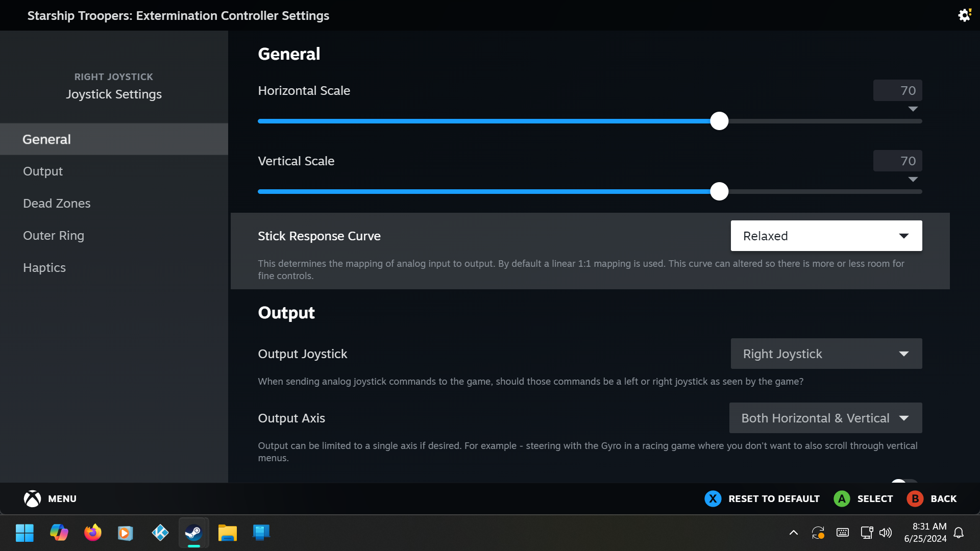Open Steam from the taskbar
Image resolution: width=980 pixels, height=551 pixels.
click(x=193, y=533)
